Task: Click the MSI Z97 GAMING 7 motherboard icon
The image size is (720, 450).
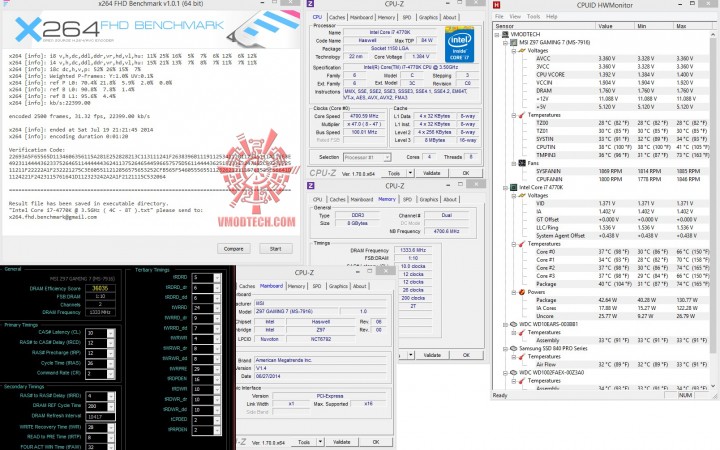Action: pyautogui.click(x=514, y=42)
